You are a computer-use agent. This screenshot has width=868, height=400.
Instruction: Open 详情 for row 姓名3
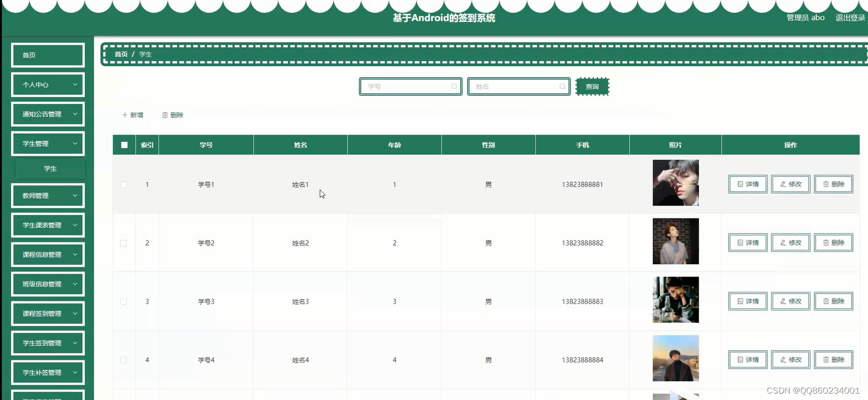coord(748,301)
